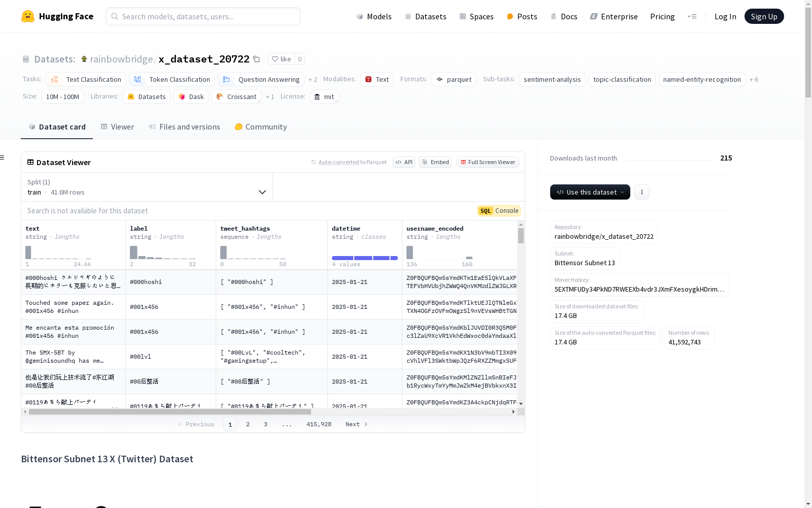Image resolution: width=812 pixels, height=508 pixels.
Task: Open the navigation more-options menu icon
Action: point(692,16)
